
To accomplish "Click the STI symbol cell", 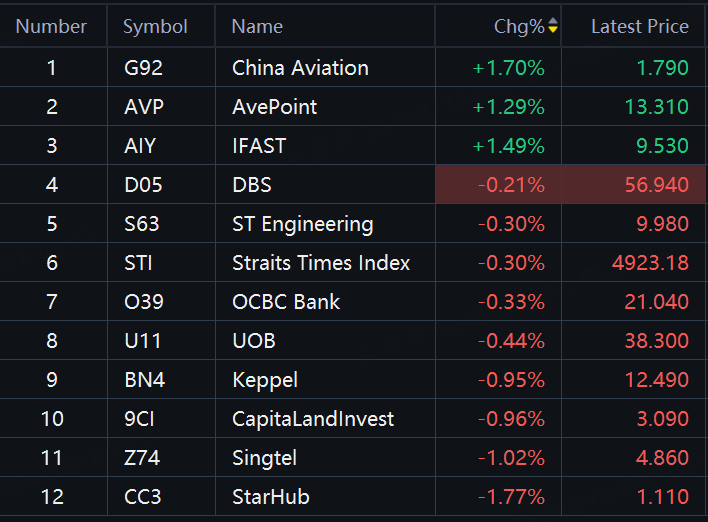I will pos(138,263).
